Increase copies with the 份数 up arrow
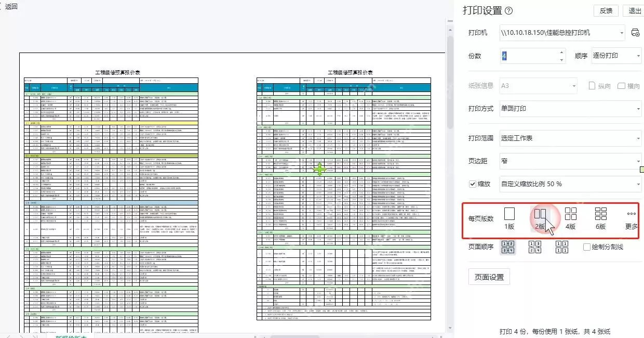The width and height of the screenshot is (644, 338). (561, 52)
